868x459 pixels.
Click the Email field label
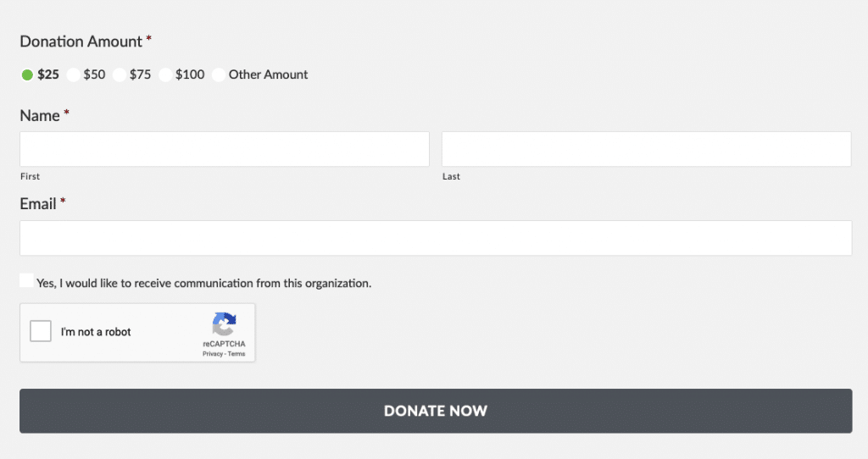[x=38, y=204]
